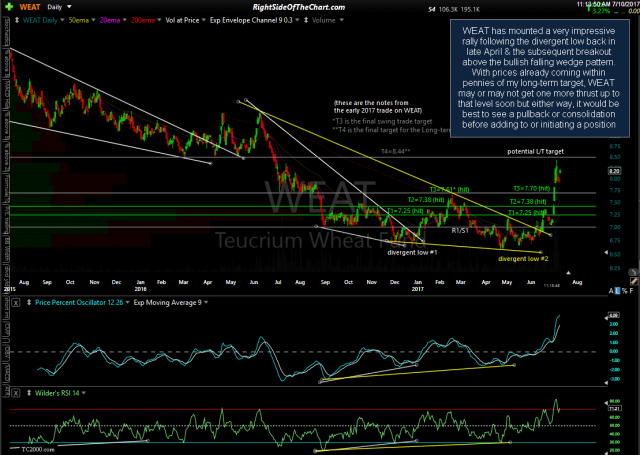Click the 3.27% change readout

point(601,11)
